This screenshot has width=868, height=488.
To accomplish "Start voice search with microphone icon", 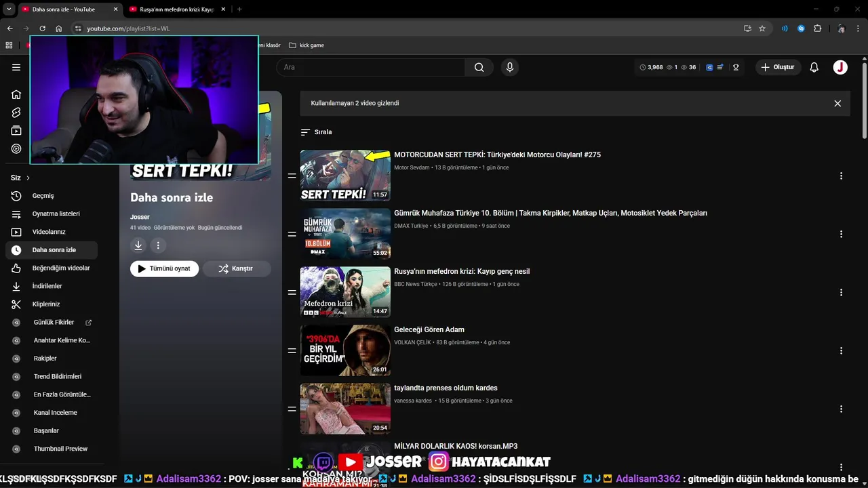I will [510, 67].
